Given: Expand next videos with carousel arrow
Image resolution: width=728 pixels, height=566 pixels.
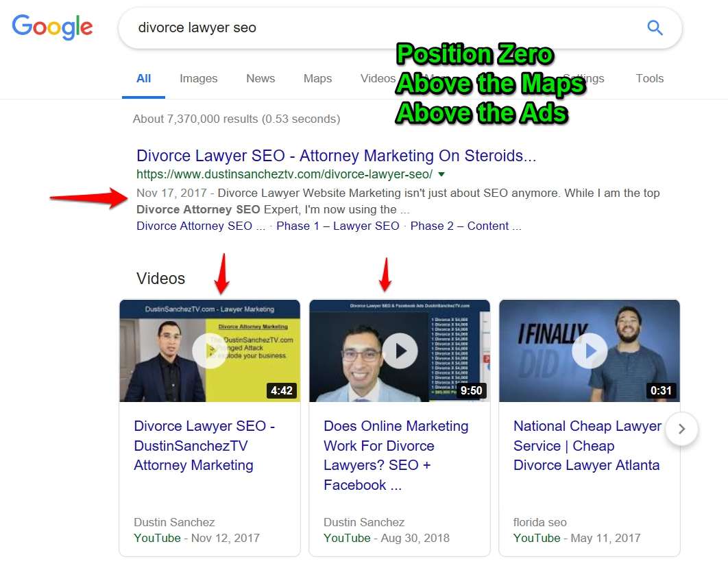Looking at the screenshot, I should coord(681,429).
